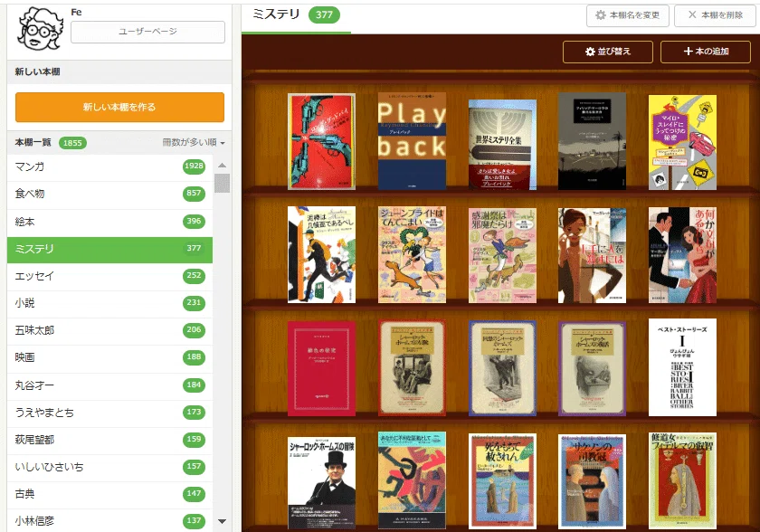Click the ミステリ tab heading
The width and height of the screenshot is (760, 532).
276,14
